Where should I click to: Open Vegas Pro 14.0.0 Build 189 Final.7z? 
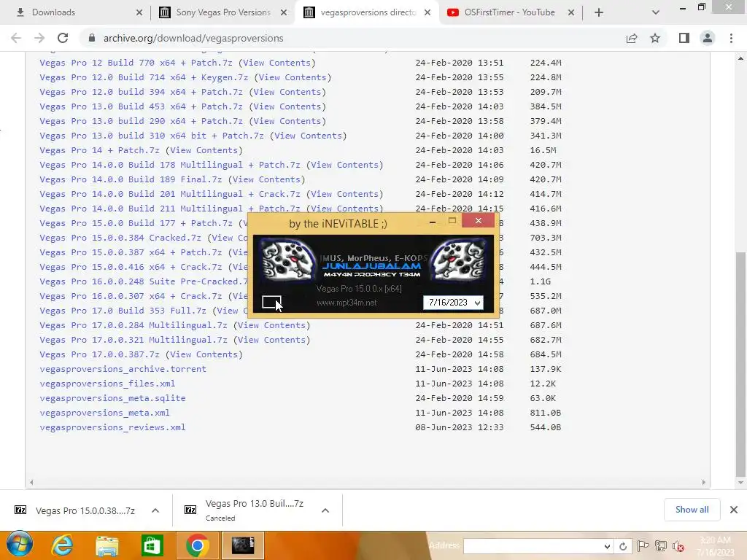(131, 179)
